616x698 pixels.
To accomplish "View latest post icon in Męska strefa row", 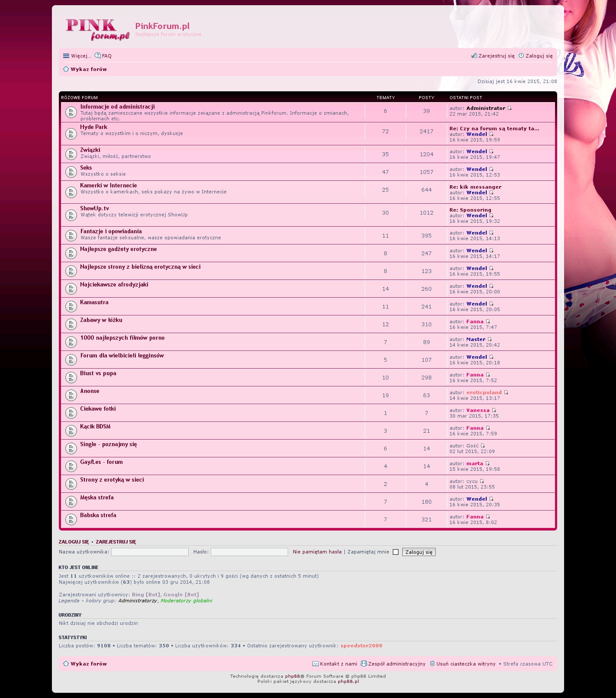I will tap(491, 499).
